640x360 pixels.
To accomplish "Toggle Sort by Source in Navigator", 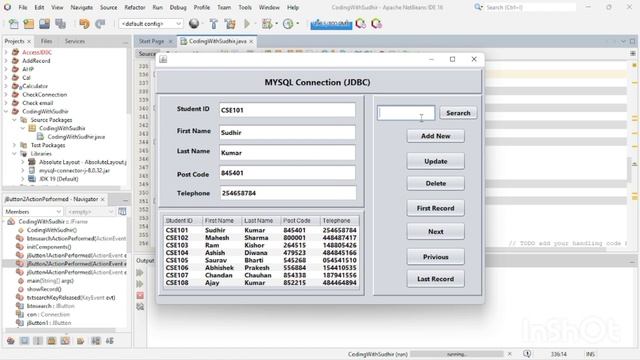I will tap(110, 341).
